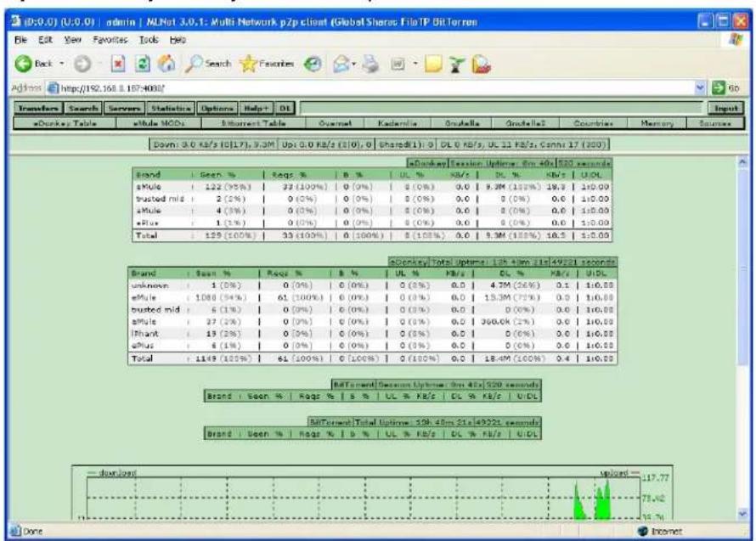Screen dimensions: 756x541
Task: Select the Sources tab
Action: pos(715,123)
